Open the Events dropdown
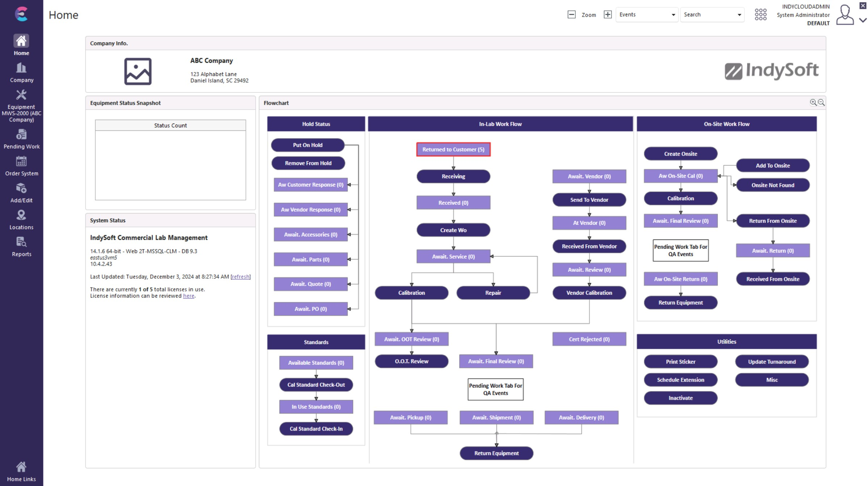868x486 pixels. pos(646,14)
